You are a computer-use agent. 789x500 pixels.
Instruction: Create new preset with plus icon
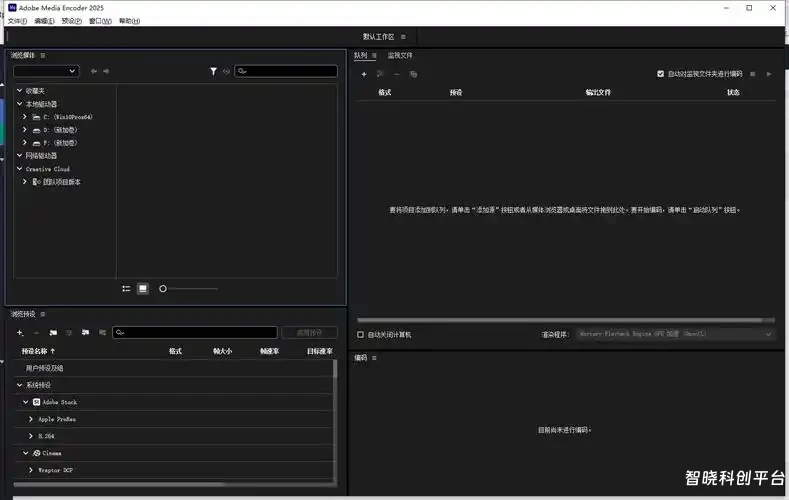(20, 332)
